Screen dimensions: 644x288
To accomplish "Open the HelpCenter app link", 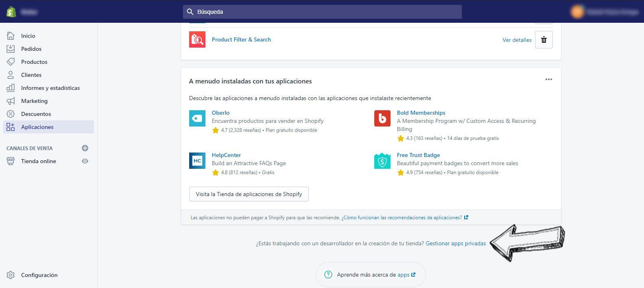I will 226,155.
